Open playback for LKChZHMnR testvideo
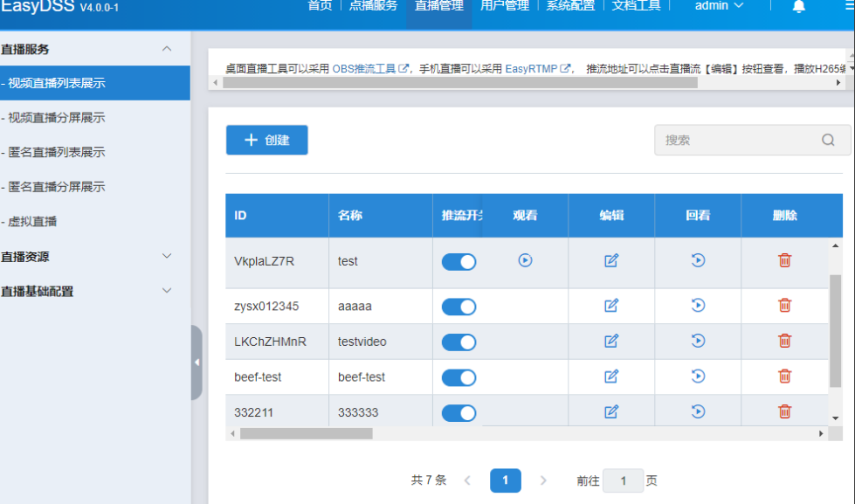855x504 pixels. [x=698, y=342]
